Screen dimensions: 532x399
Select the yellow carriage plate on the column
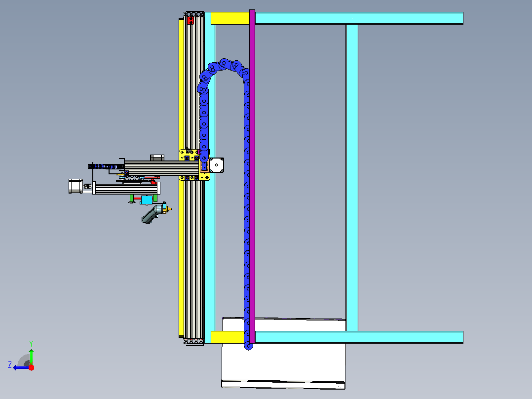point(194,165)
